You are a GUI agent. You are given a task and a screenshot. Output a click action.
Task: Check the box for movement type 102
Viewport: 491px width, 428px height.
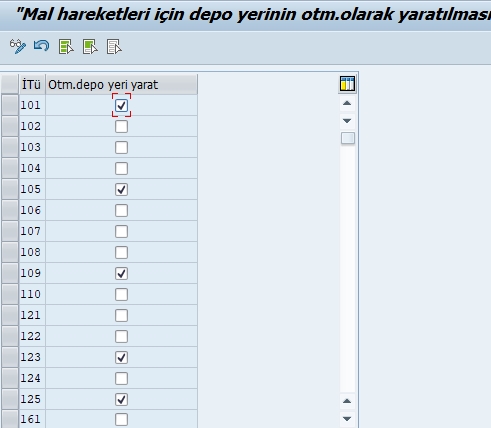[x=121, y=127]
